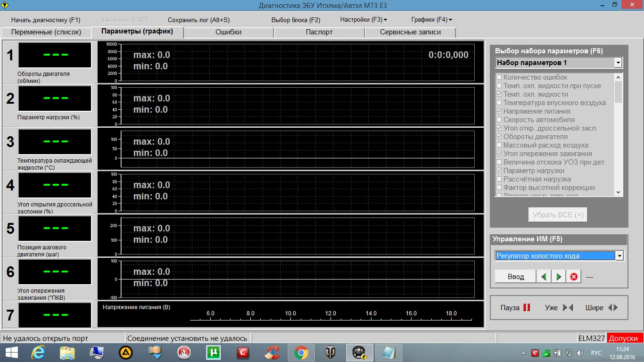Click Выбор блока (F2)
The width and height of the screenshot is (644, 362).
(x=296, y=20)
